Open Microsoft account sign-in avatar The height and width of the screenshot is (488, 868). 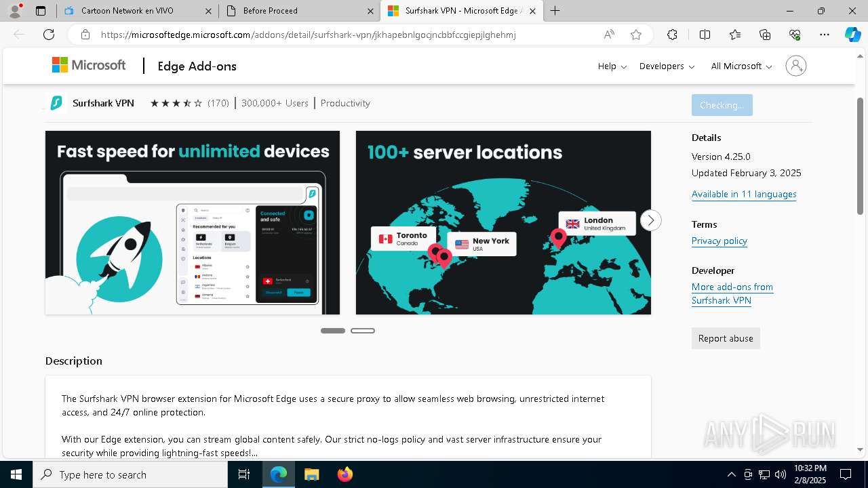[795, 66]
